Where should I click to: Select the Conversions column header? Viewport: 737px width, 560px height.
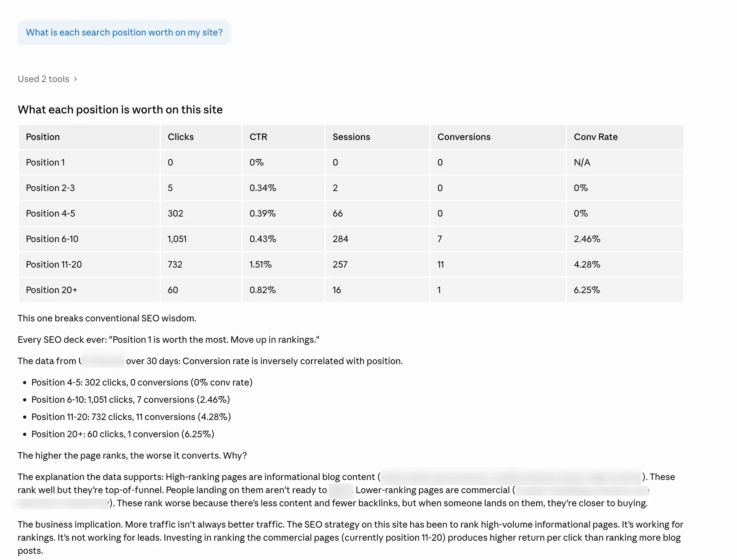pos(464,137)
